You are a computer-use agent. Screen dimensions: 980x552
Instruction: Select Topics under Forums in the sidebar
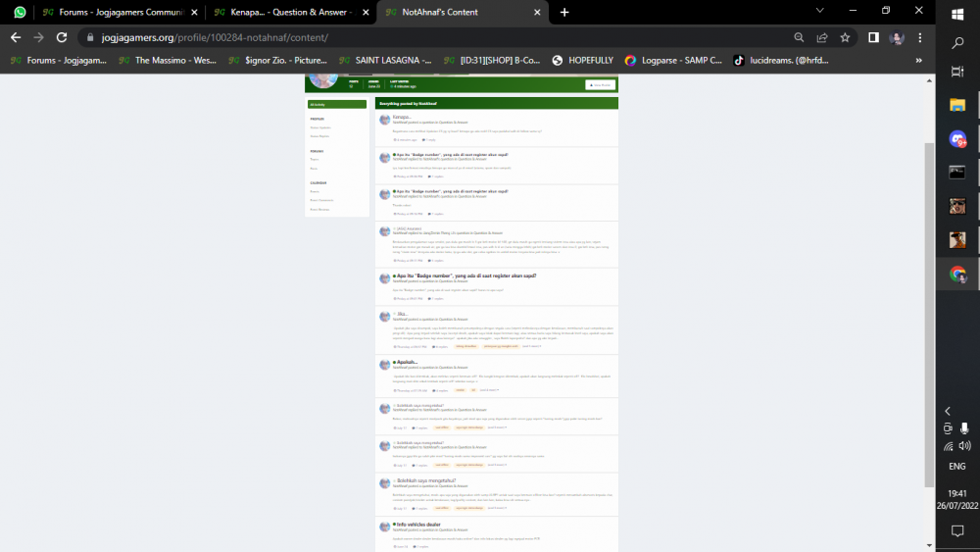(315, 160)
